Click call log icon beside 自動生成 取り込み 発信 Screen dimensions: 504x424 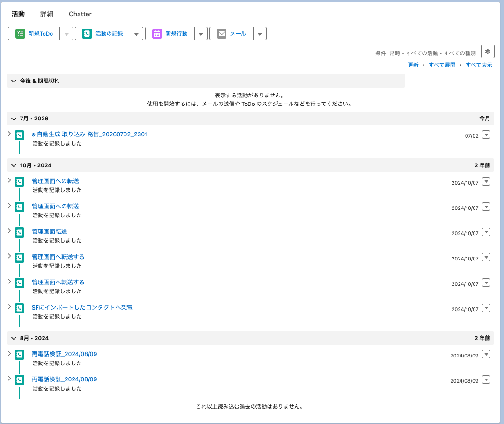click(x=20, y=135)
